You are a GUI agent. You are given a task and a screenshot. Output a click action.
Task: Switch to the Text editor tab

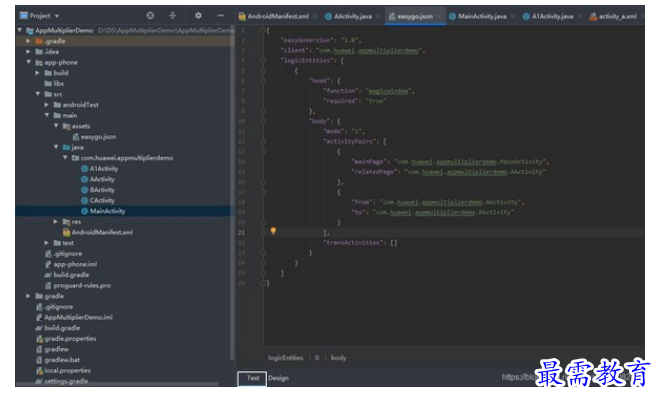(252, 378)
